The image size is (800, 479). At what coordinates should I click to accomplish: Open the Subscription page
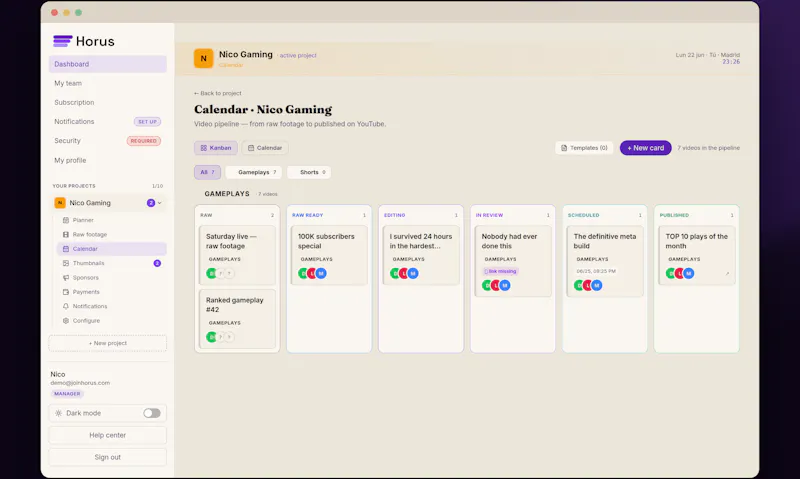(108, 103)
